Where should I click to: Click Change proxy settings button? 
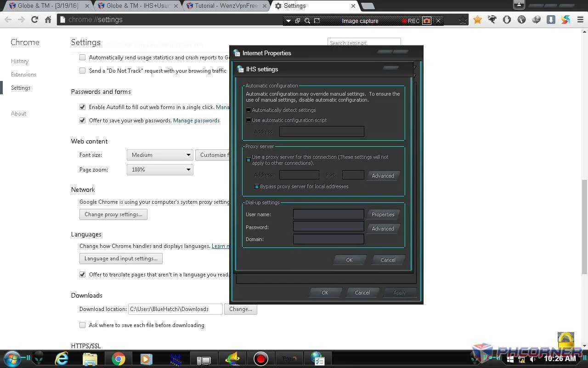[113, 214]
